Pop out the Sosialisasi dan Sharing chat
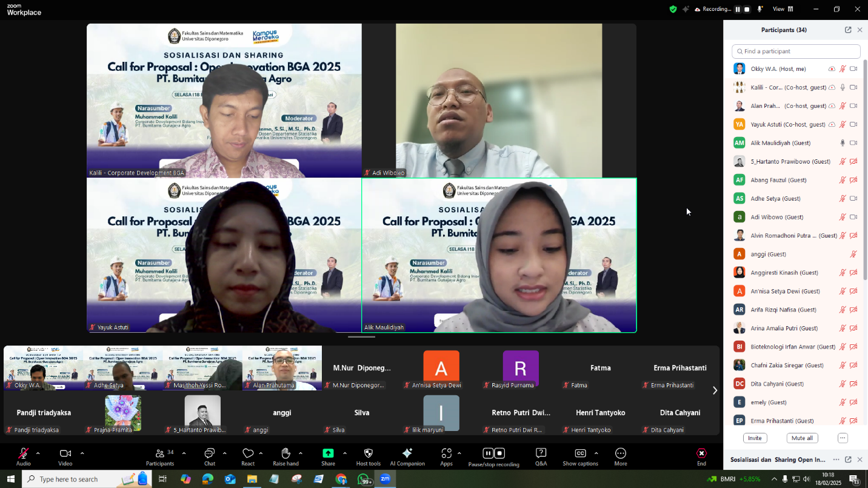 (x=848, y=460)
